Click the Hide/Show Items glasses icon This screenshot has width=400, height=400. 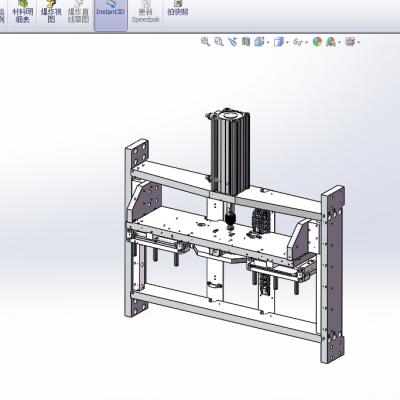pos(297,42)
